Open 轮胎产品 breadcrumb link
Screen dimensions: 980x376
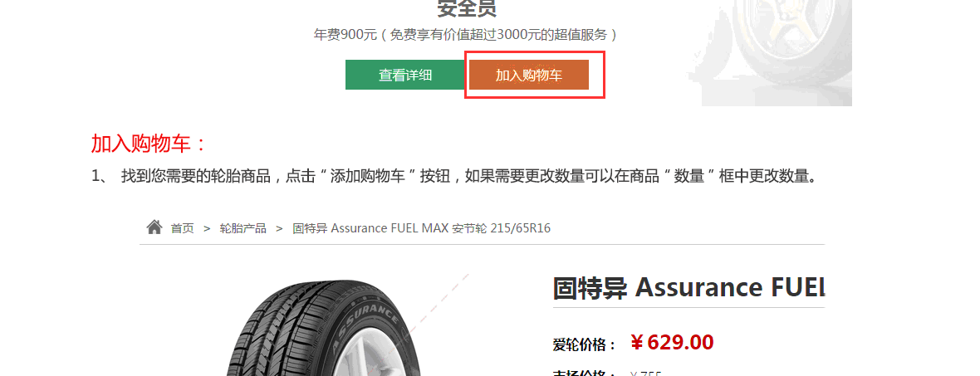coord(243,228)
